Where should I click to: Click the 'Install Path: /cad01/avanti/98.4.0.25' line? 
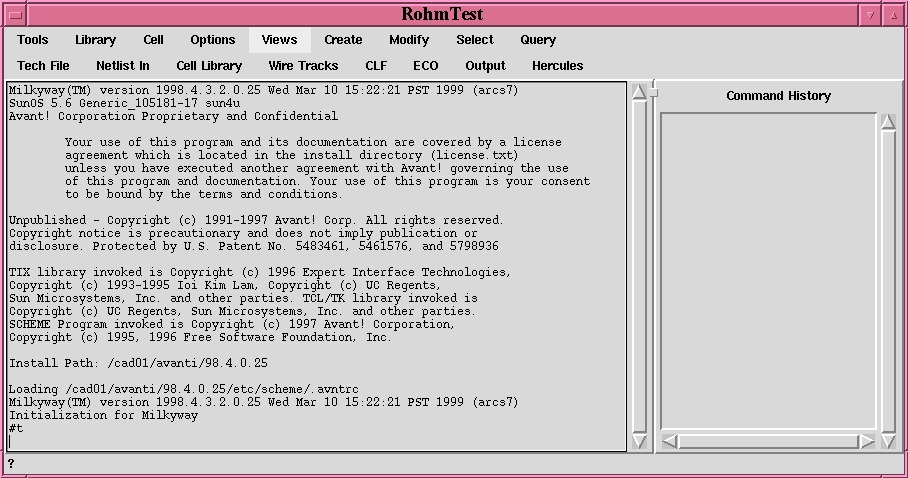click(138, 363)
